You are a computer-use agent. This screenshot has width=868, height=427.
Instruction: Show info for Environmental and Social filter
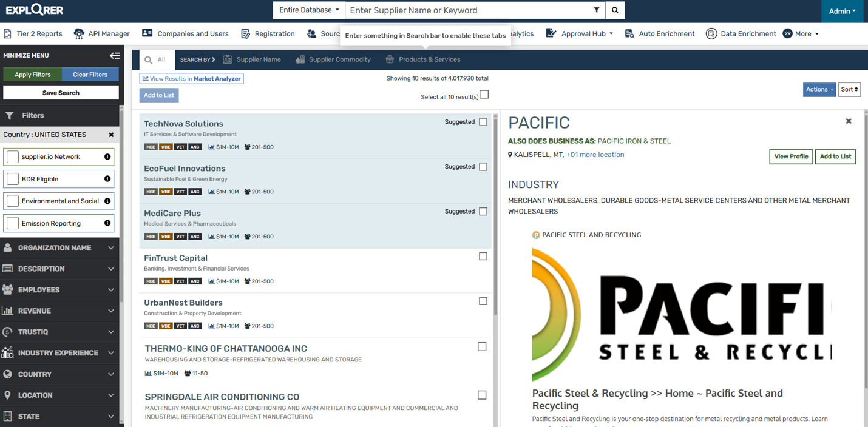point(107,201)
